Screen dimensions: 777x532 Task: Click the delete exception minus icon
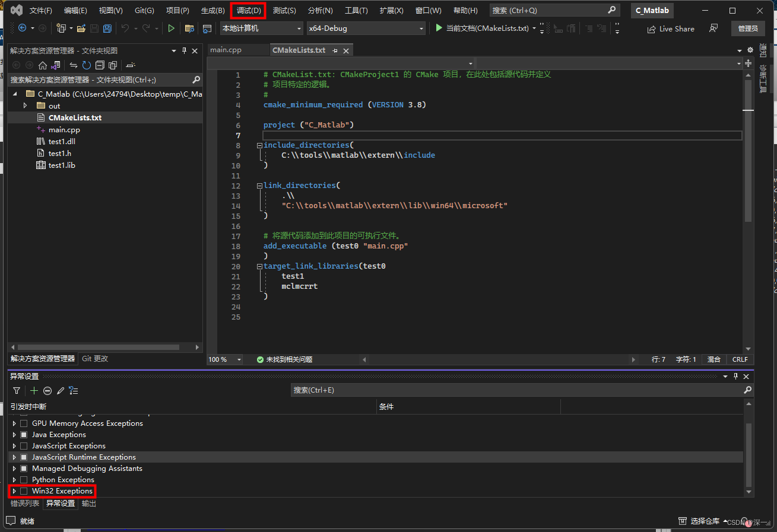click(x=47, y=390)
